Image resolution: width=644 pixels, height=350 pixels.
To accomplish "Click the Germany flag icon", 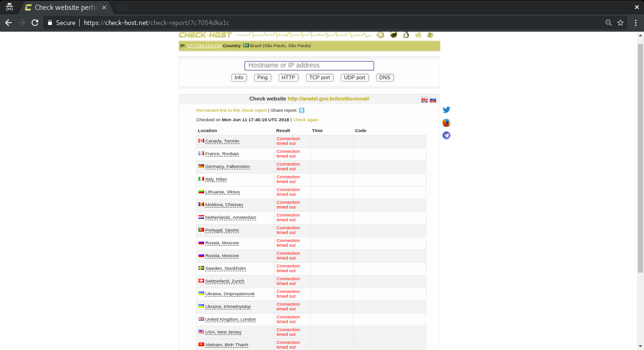I will point(201,166).
